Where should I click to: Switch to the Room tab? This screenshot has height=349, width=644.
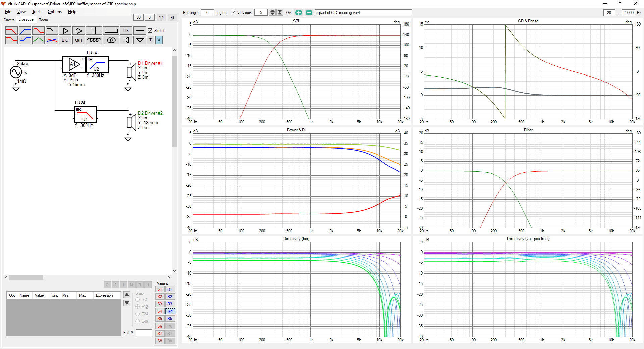(43, 20)
